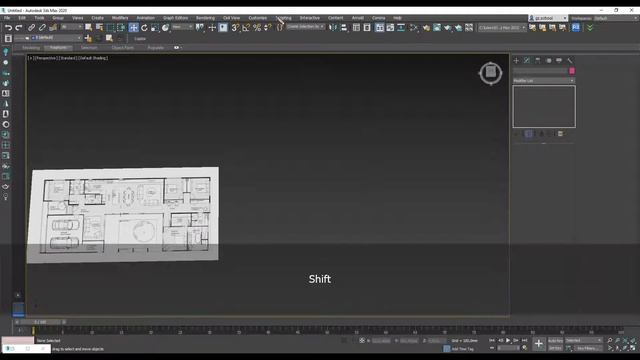Click Add Time Tag label

(462, 349)
